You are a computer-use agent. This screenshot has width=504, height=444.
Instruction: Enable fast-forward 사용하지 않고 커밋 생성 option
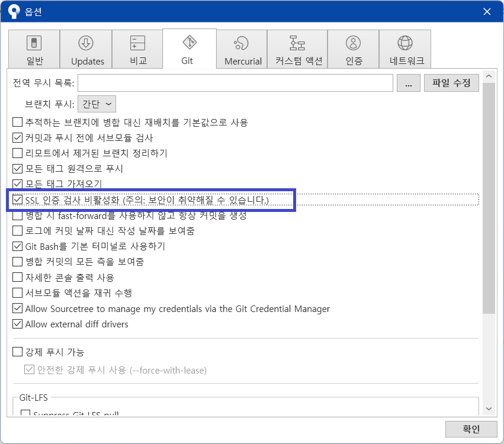click(17, 215)
